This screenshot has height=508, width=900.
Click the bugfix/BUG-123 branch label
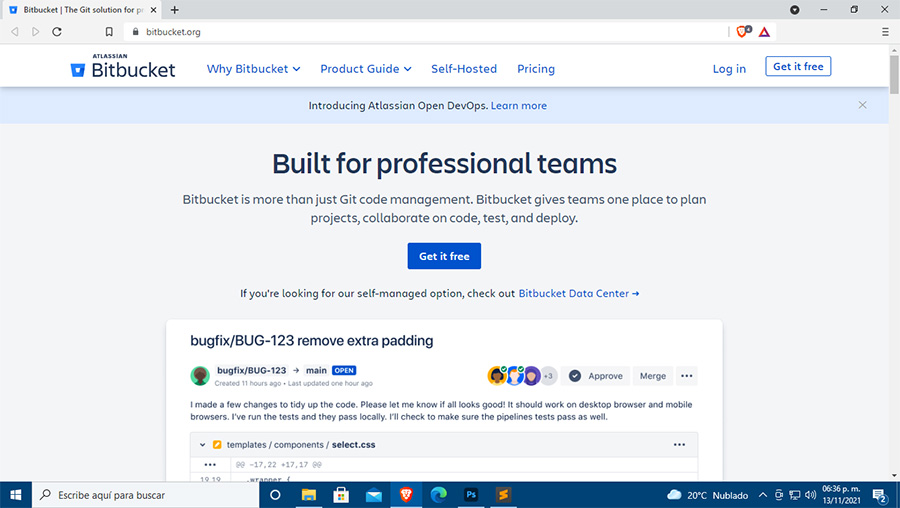coord(251,370)
